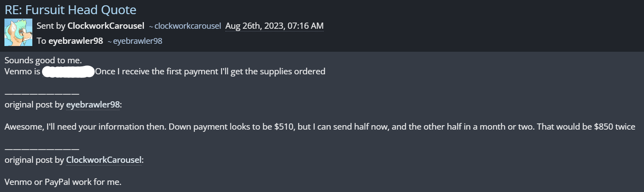This screenshot has width=644, height=192.
Task: Click the "To" label before the recipient
Action: (x=41, y=41)
